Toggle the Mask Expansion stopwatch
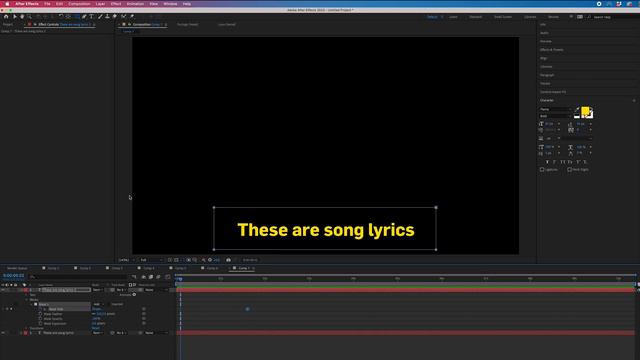 40,324
